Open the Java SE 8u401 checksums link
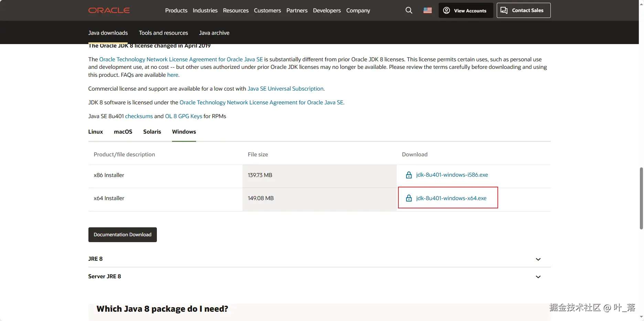 [139, 116]
